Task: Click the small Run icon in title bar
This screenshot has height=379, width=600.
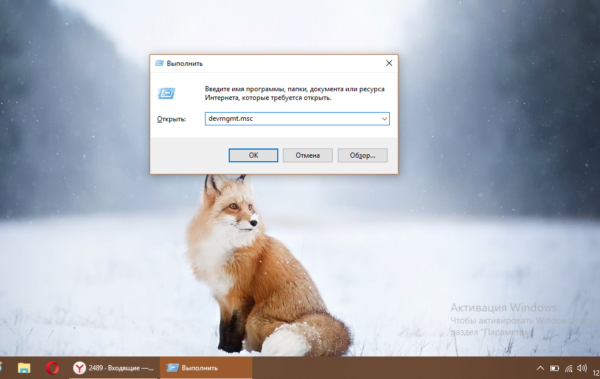Action: [x=159, y=63]
